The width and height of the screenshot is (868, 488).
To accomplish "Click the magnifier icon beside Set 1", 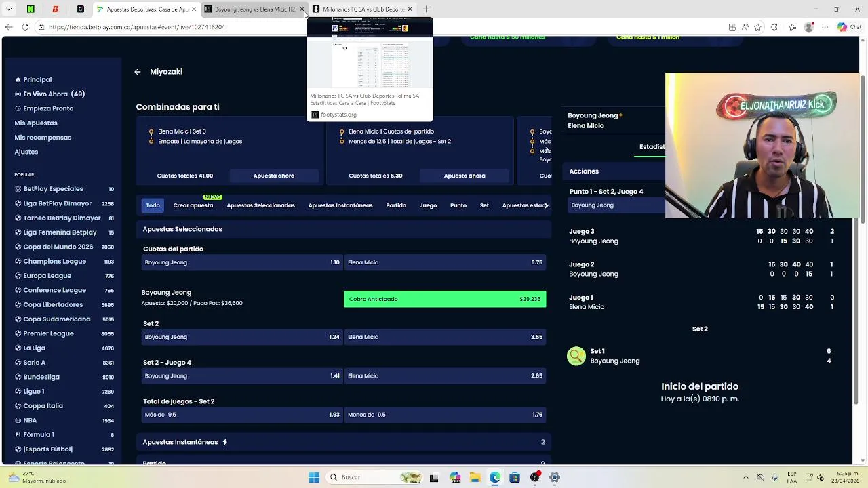I will [576, 356].
